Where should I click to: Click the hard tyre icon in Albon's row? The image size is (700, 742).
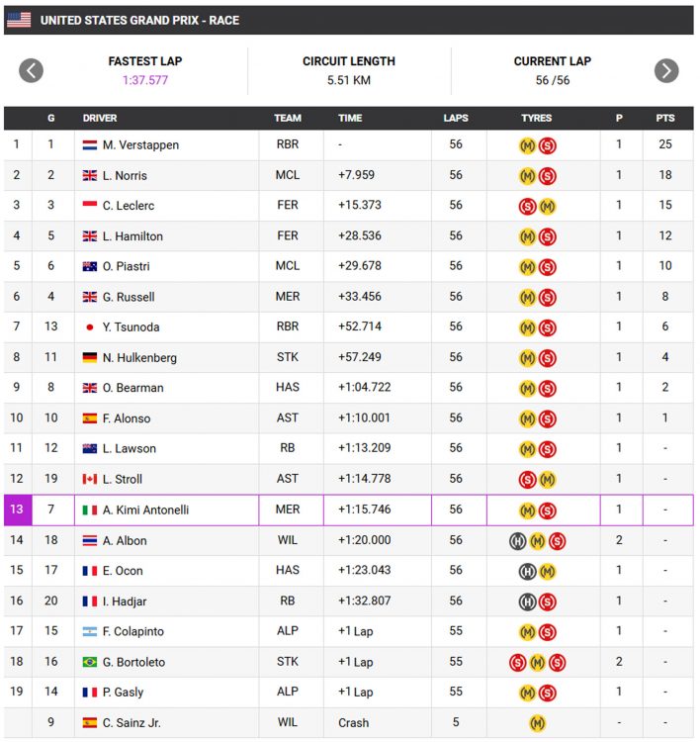point(517,540)
